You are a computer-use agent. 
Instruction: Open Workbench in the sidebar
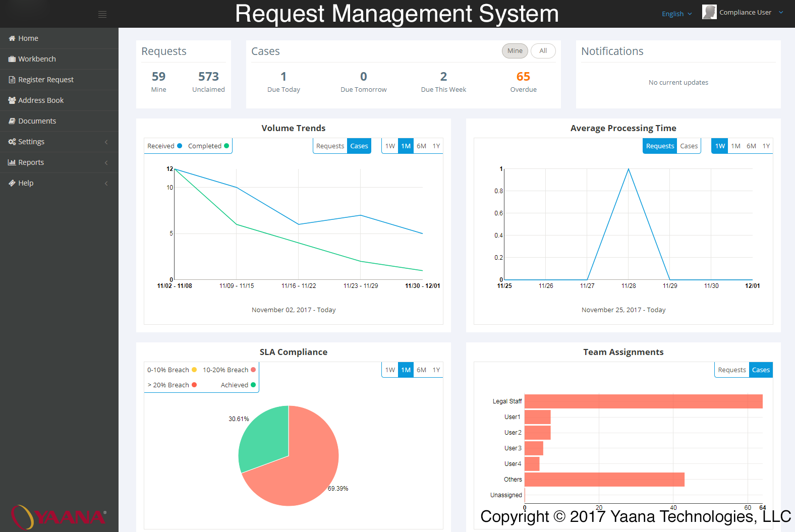[59, 59]
